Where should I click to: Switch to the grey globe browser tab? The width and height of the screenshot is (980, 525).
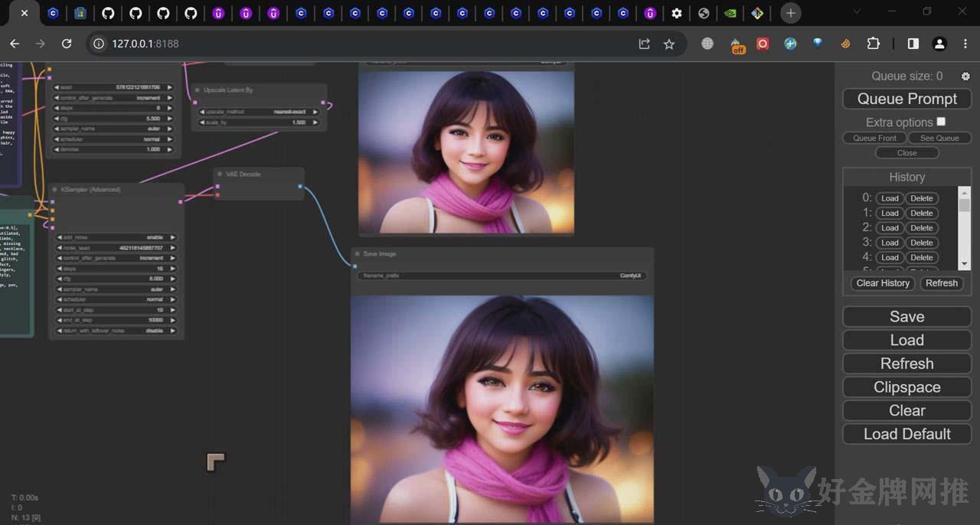[704, 13]
